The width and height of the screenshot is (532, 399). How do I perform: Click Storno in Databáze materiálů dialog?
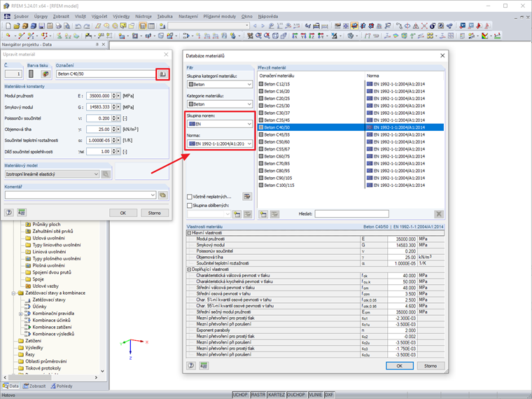point(430,365)
